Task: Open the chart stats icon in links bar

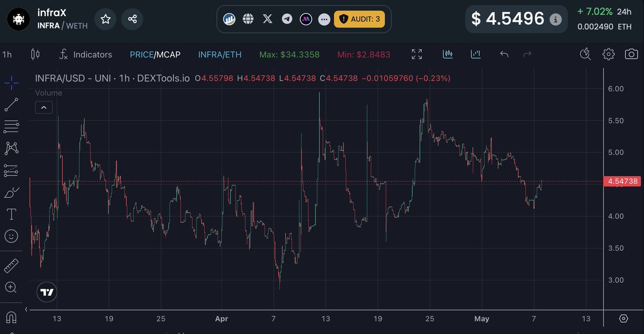Action: (230, 19)
